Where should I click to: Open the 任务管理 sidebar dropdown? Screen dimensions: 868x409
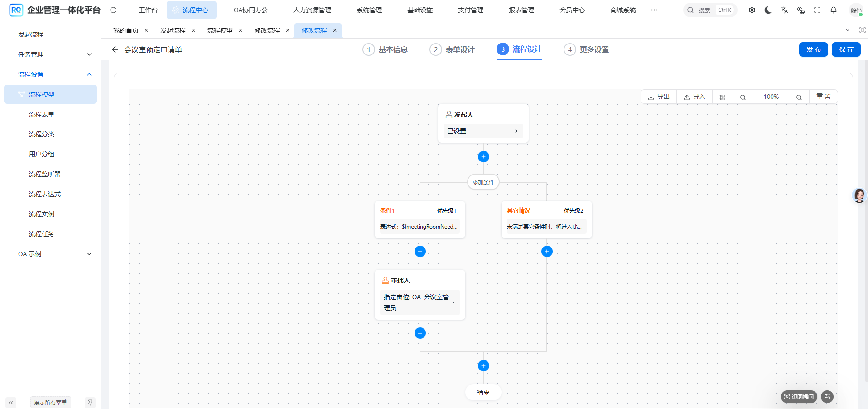point(89,54)
